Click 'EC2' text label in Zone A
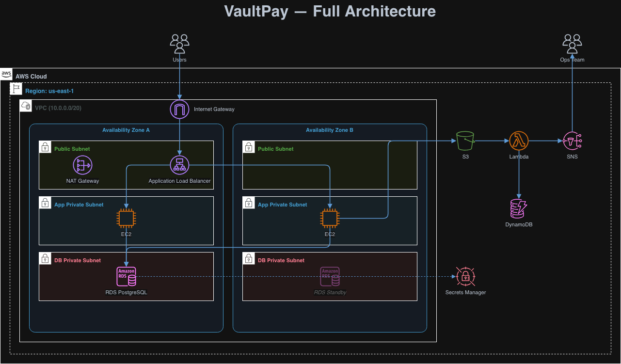 tap(126, 234)
